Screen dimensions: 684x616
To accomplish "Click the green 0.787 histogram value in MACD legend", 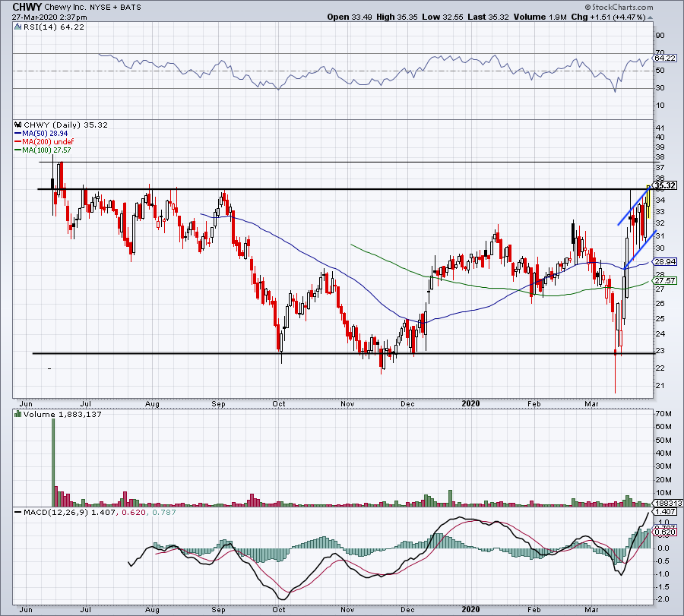I will point(163,512).
